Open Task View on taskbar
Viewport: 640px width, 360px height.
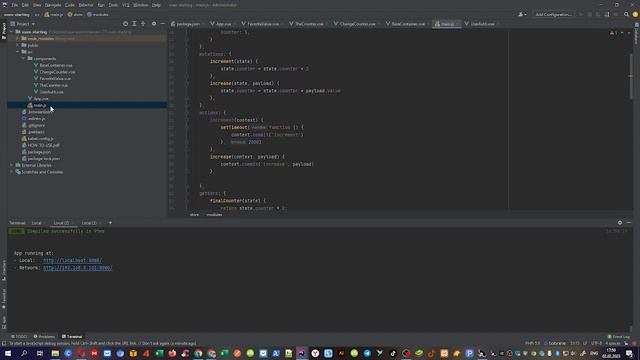tap(40, 353)
